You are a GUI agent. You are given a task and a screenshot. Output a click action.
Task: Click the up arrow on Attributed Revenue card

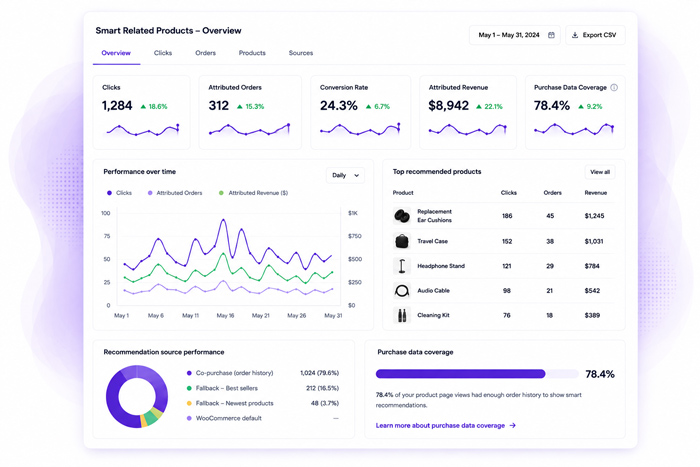point(479,107)
